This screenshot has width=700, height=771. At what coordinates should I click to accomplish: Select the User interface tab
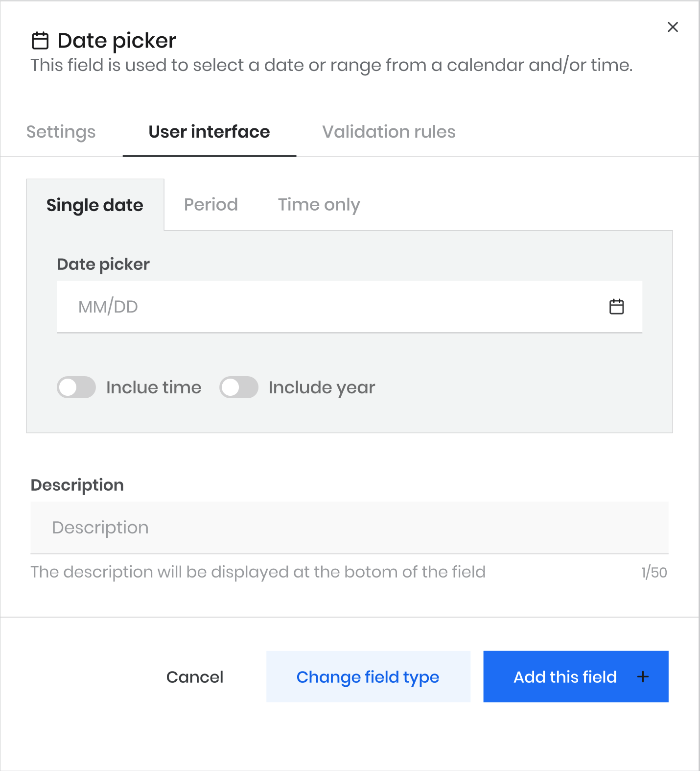pos(210,132)
